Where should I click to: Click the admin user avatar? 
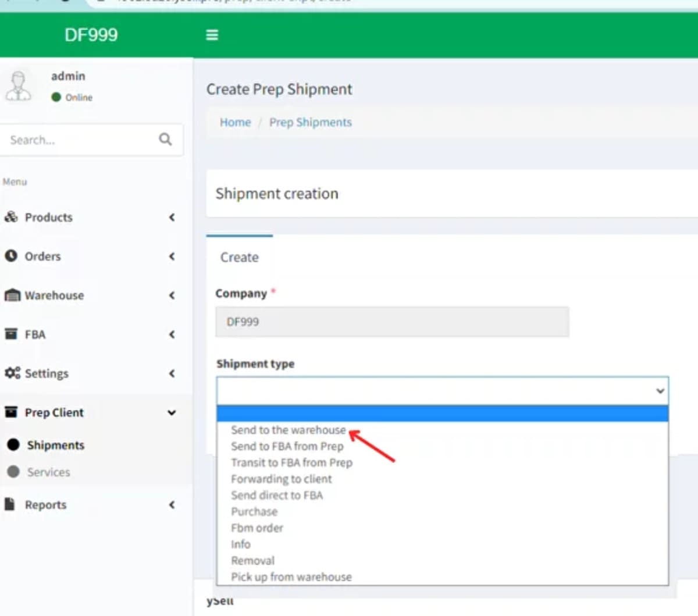coord(19,86)
